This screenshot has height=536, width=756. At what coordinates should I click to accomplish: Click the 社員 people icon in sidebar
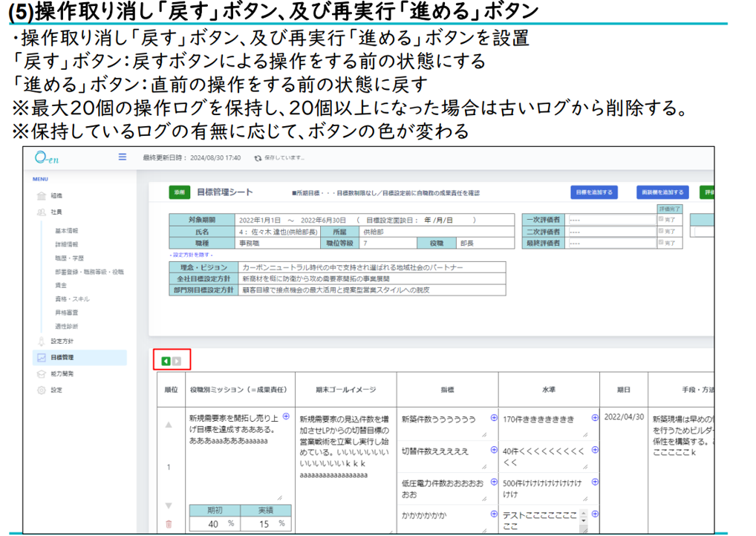pyautogui.click(x=42, y=212)
